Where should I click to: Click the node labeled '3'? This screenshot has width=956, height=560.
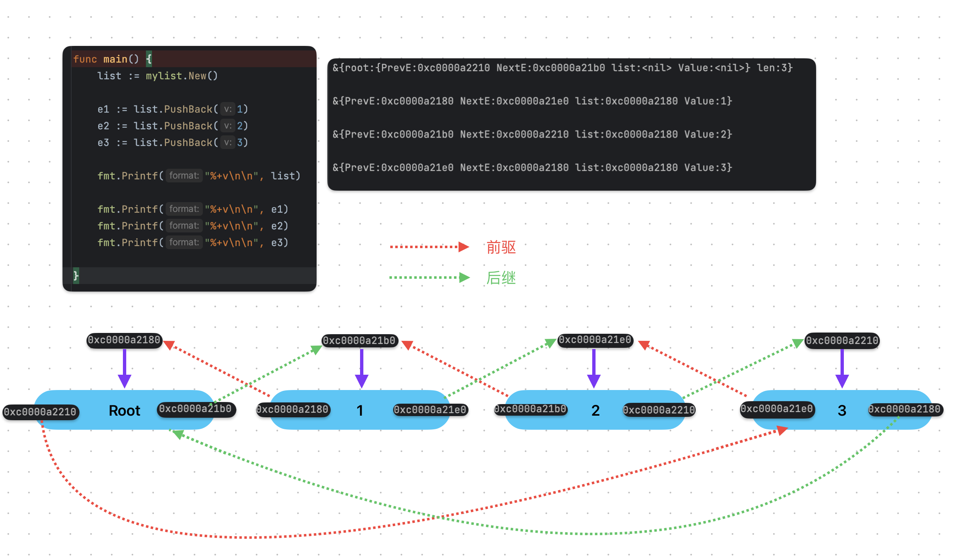842,411
